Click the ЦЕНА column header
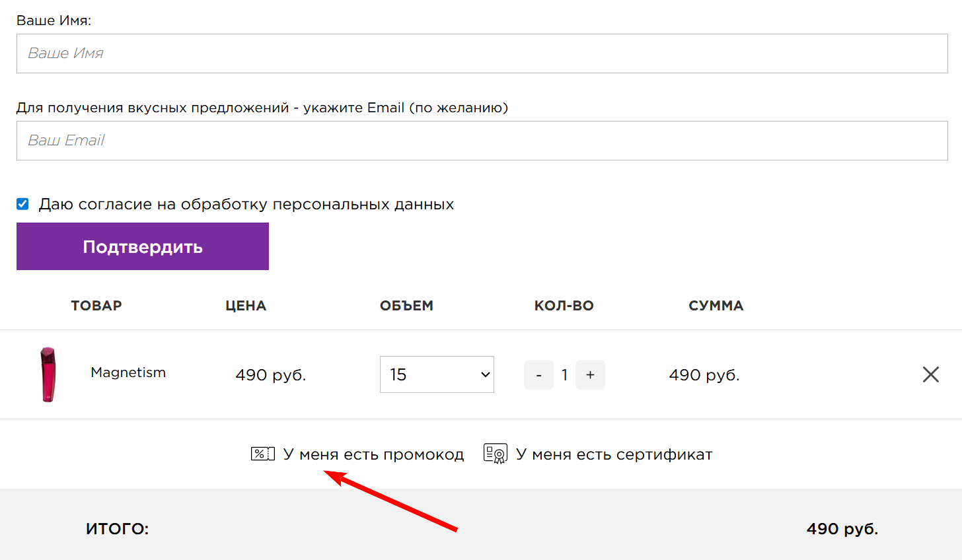 coord(246,306)
